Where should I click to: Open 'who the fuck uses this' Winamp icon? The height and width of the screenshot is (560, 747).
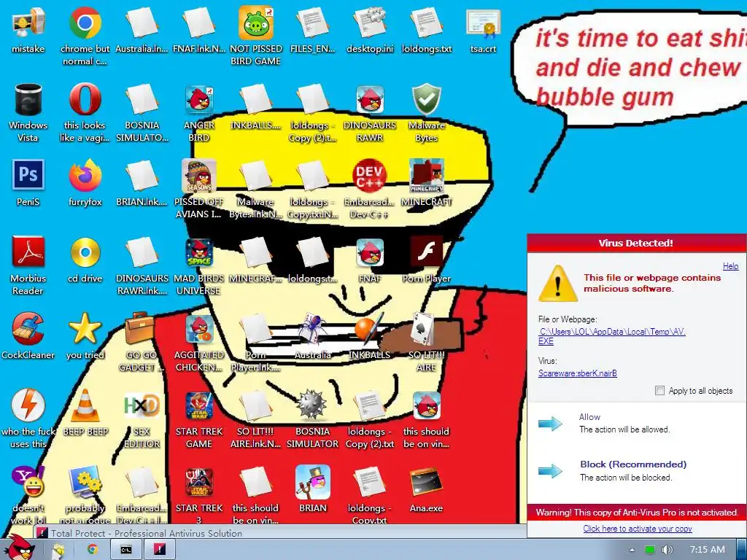[28, 405]
